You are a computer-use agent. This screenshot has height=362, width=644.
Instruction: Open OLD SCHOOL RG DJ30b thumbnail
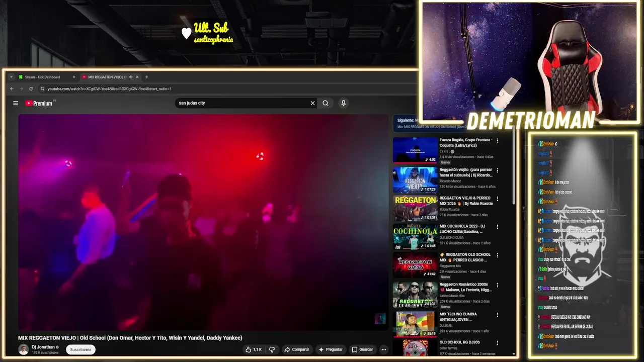click(415, 348)
